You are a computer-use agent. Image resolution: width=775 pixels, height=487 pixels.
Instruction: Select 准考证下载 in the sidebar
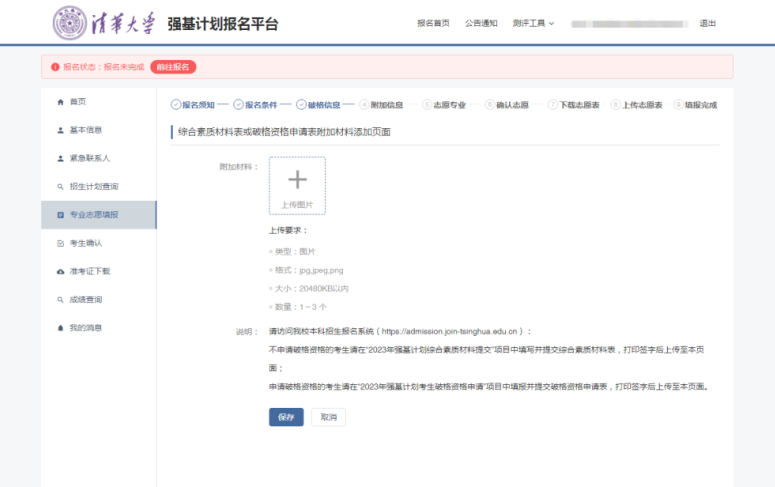click(x=99, y=271)
